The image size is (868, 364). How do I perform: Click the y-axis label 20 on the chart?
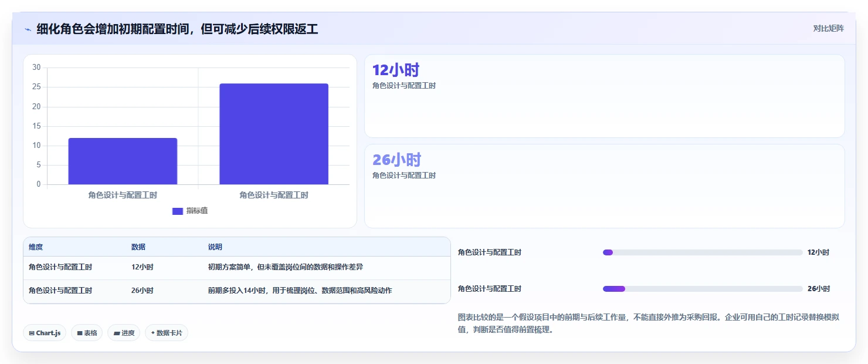36,106
